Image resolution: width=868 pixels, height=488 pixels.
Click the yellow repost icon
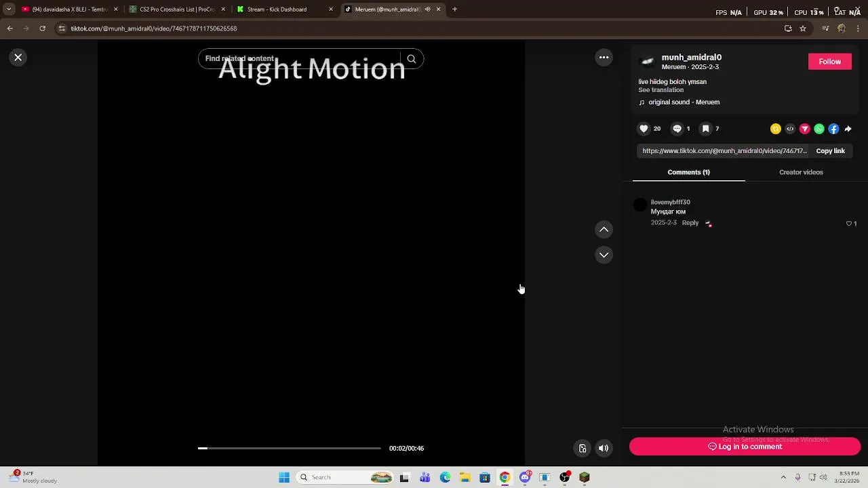(x=776, y=129)
